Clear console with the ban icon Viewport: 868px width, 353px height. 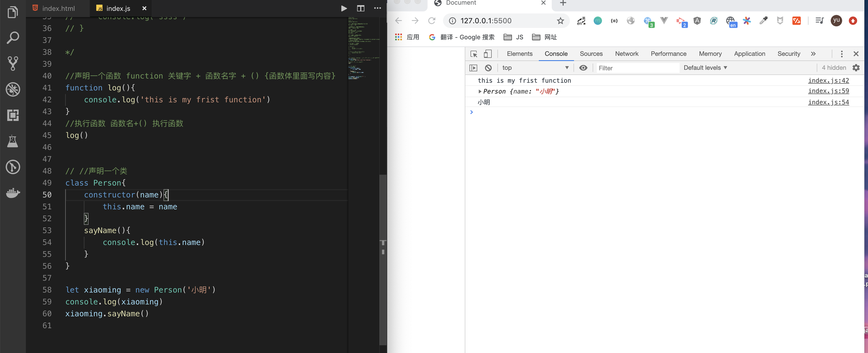click(x=488, y=68)
